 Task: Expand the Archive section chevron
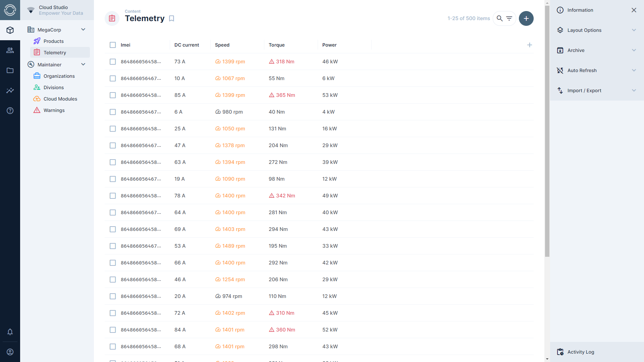click(634, 50)
